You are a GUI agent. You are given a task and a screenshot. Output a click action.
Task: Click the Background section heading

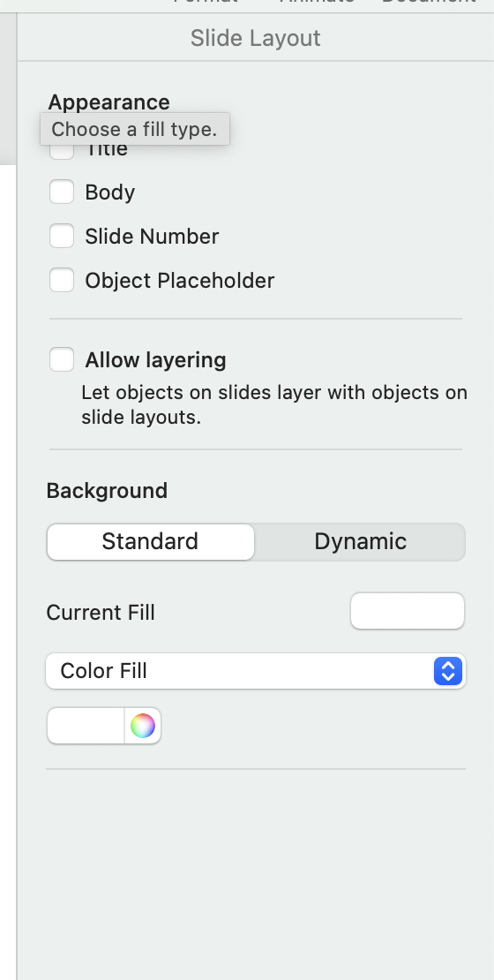(107, 491)
